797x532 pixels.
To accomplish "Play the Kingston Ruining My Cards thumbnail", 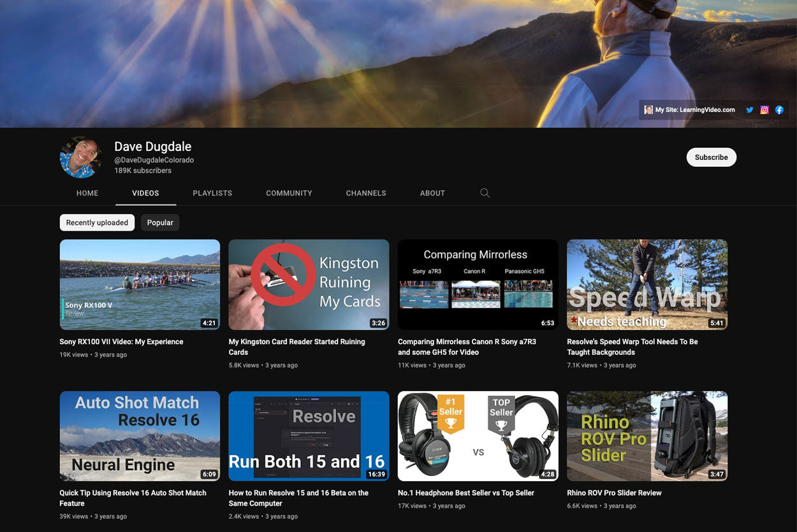I will click(309, 284).
